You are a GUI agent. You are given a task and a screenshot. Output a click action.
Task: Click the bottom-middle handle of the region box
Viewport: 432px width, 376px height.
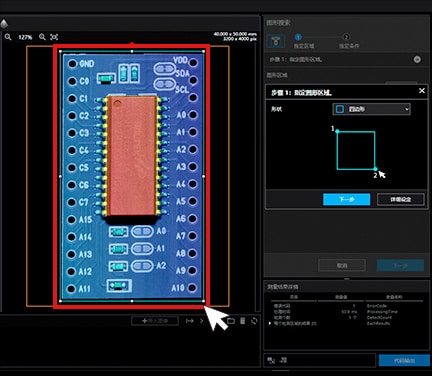point(132,301)
